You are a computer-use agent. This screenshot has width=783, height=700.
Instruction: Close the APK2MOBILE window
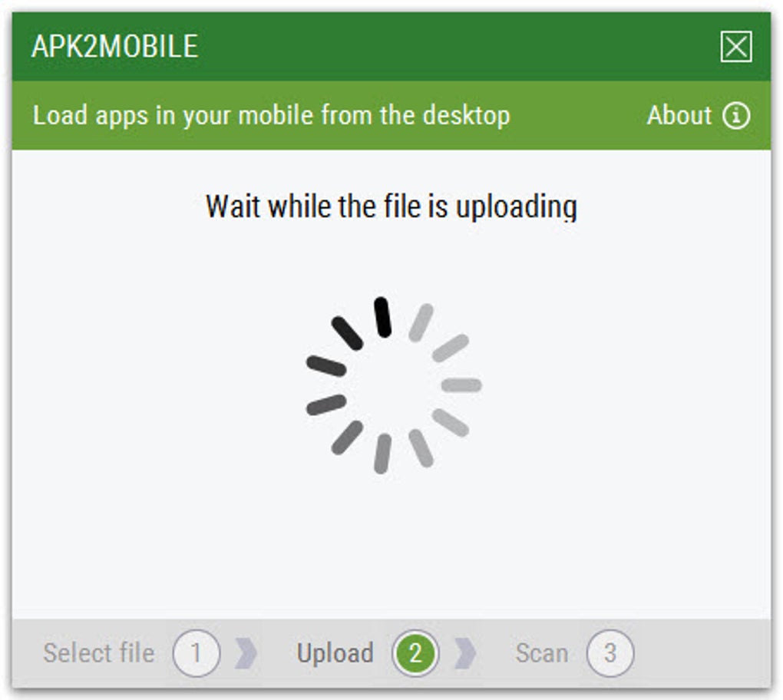[x=736, y=47]
